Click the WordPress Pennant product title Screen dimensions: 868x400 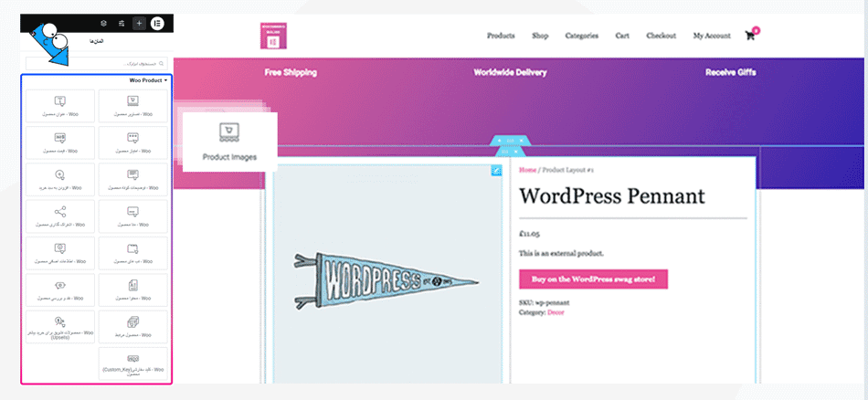coord(612,196)
